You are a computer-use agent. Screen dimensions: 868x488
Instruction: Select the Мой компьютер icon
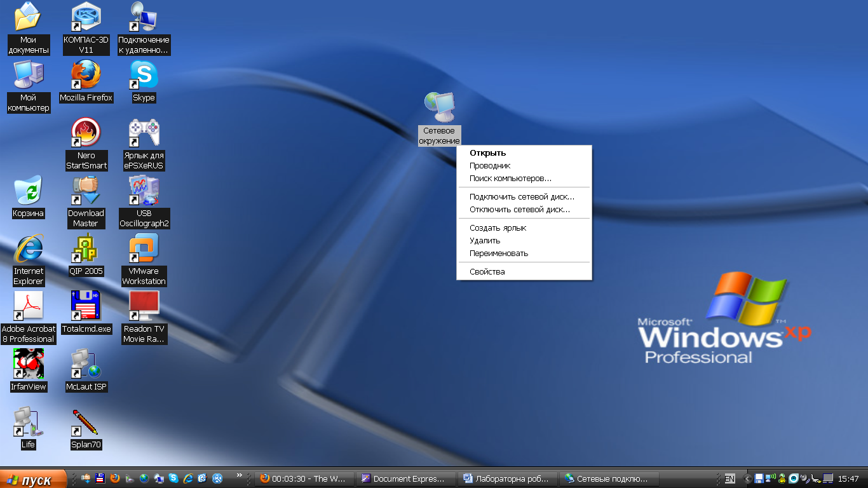tap(28, 86)
